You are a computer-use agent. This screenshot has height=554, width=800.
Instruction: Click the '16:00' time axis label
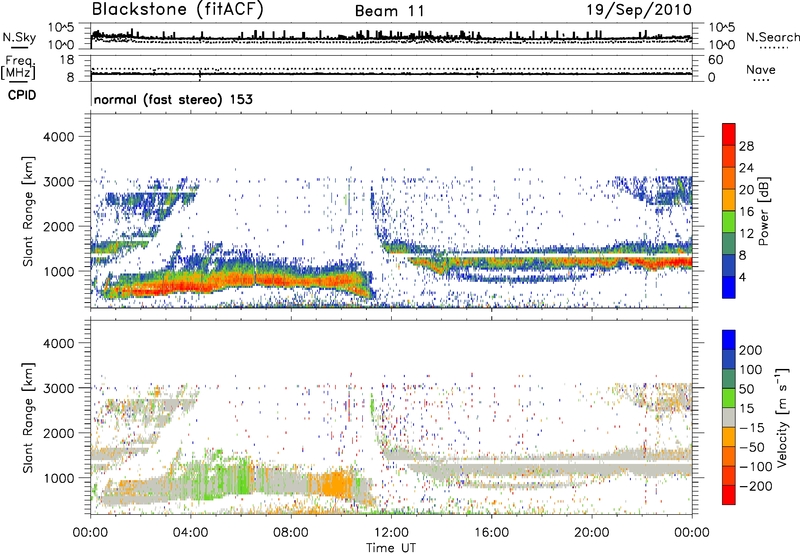pyautogui.click(x=491, y=533)
